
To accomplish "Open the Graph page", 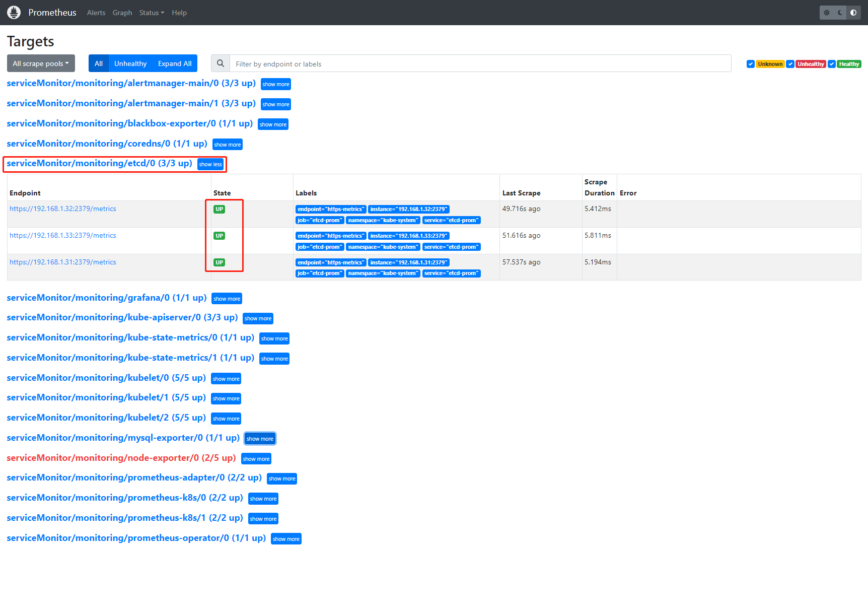I will (x=122, y=13).
